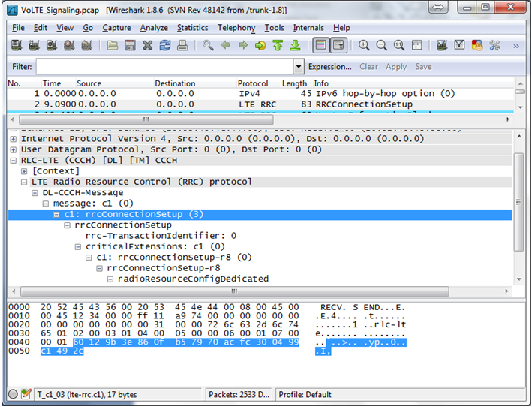Start a new live capture icon
532x407 pixels.
(52, 45)
